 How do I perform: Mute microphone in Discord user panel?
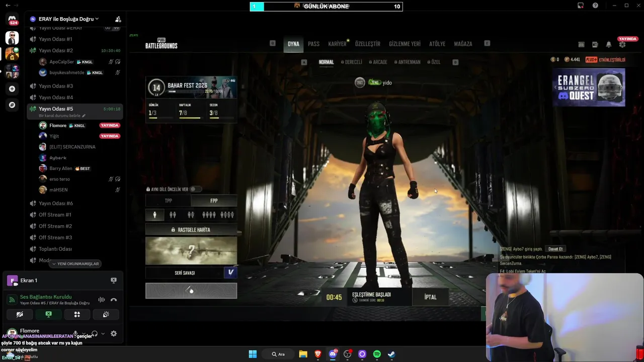(x=75, y=333)
